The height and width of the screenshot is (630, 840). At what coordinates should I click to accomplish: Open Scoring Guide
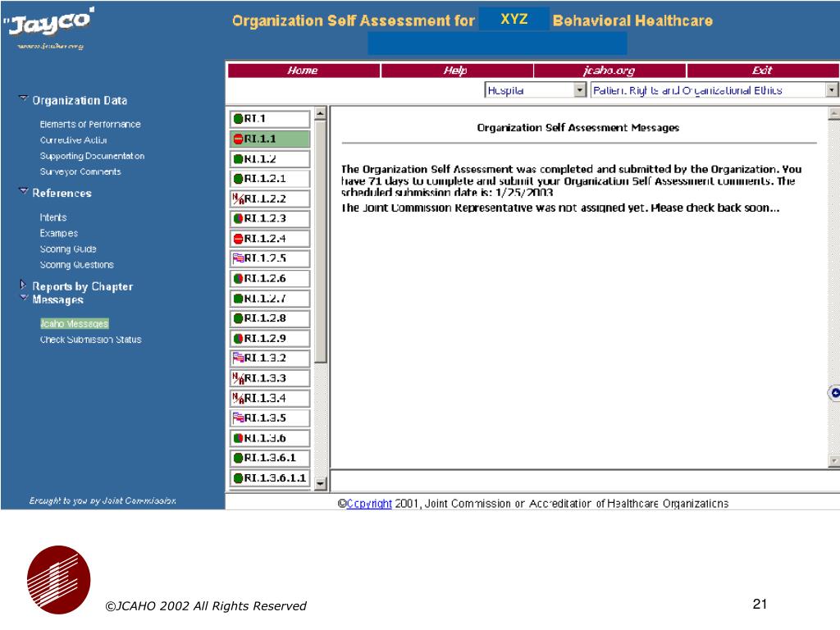tap(68, 249)
